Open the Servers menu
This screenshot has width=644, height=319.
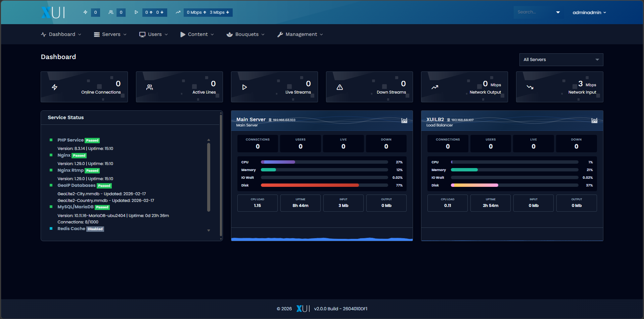[110, 34]
